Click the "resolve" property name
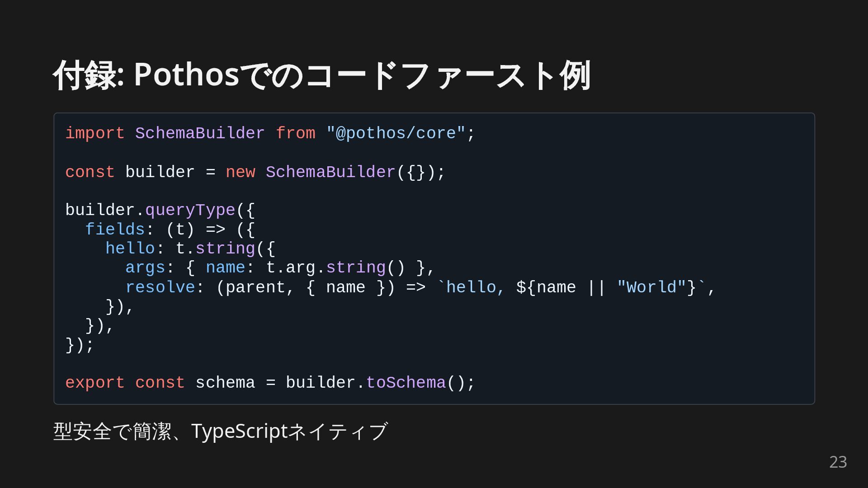The image size is (868, 488). click(x=160, y=287)
